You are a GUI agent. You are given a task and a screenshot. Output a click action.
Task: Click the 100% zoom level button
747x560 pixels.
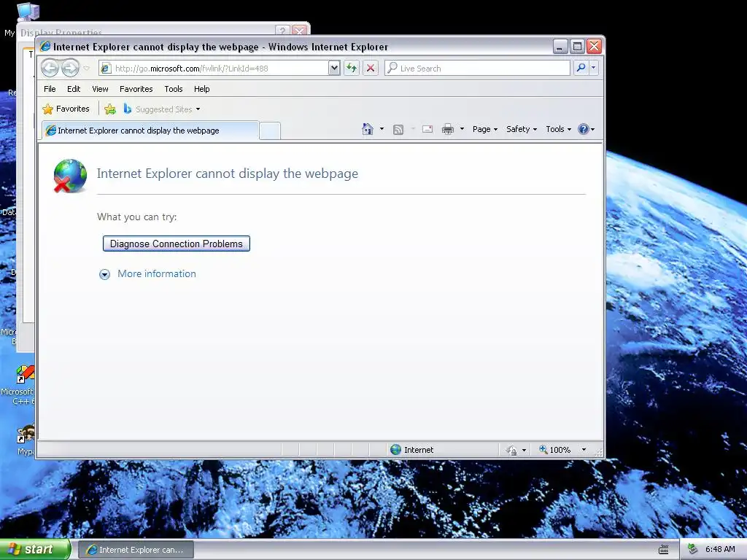554,450
